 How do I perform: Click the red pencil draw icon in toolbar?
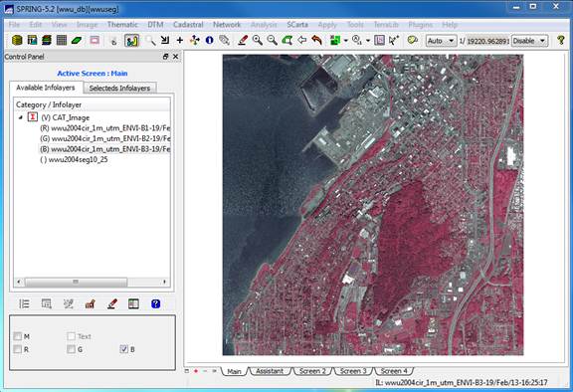243,40
